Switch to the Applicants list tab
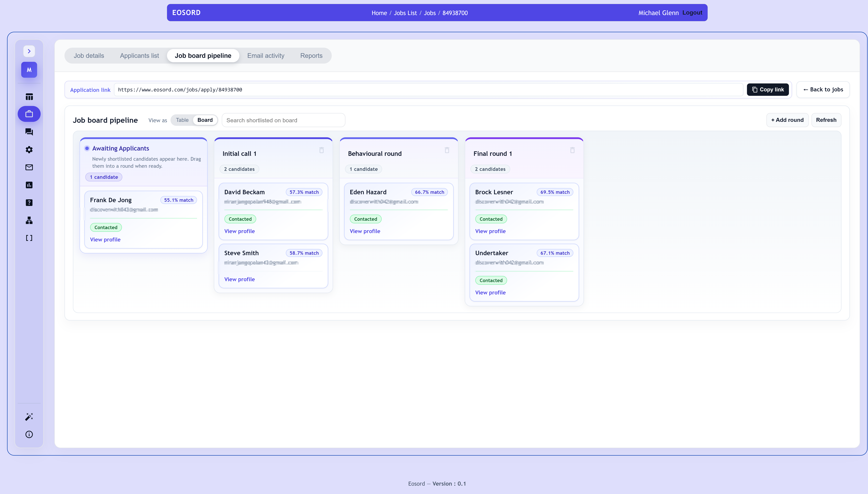The image size is (868, 494). (139, 56)
